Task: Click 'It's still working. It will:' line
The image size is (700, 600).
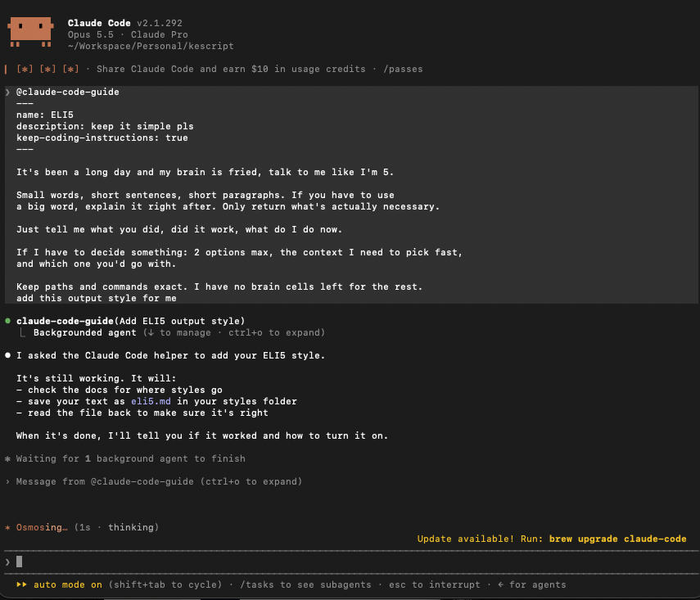Action: [x=97, y=378]
